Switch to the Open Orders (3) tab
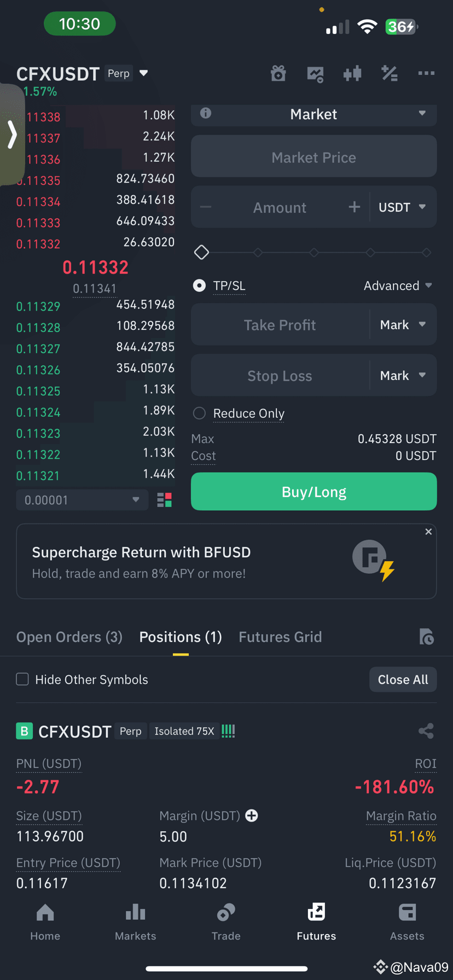Screen dimensions: 453x980 pos(69,637)
